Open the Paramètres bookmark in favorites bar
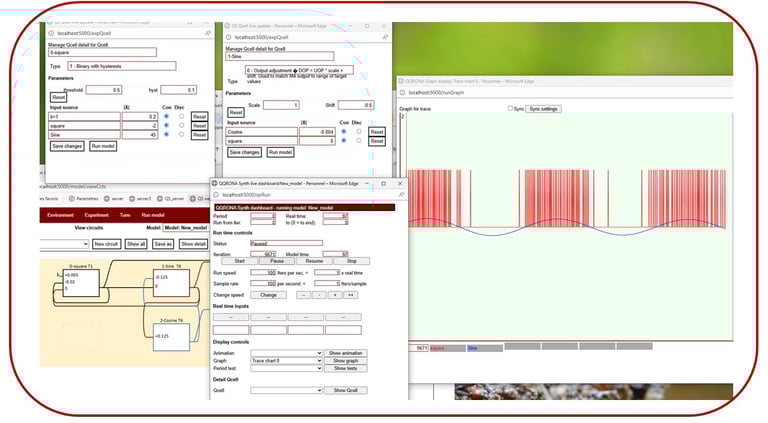Screen dimensions: 768x423 [x=83, y=199]
